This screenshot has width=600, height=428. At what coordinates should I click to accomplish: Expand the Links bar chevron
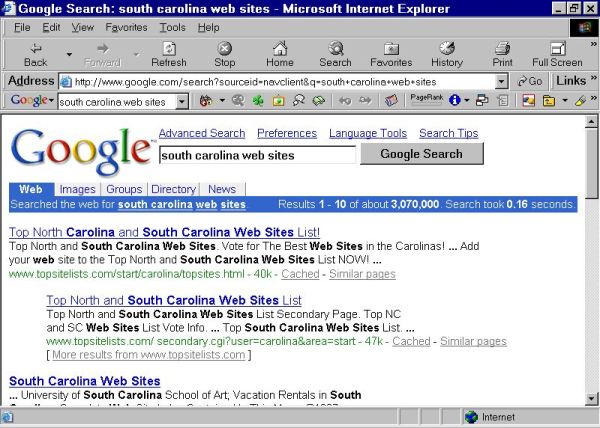(593, 78)
